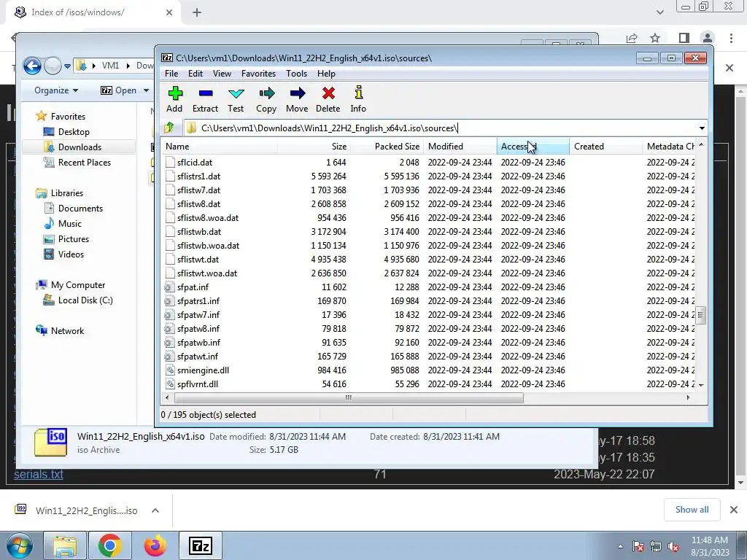Image resolution: width=747 pixels, height=560 pixels.
Task: Click the Chrome share icon
Action: [632, 38]
